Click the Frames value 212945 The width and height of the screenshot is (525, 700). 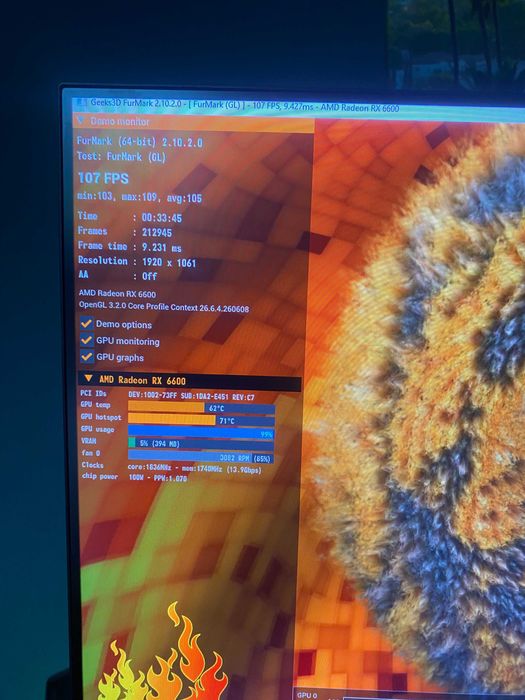coord(157,233)
